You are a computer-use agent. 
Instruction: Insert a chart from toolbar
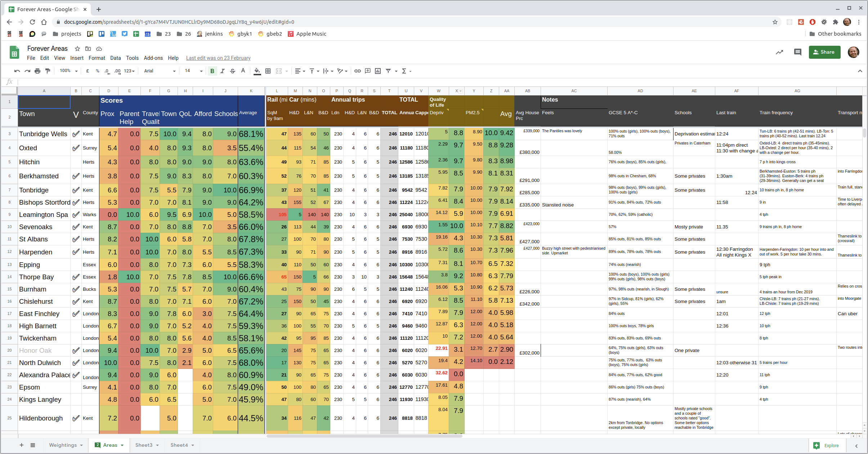coord(378,71)
